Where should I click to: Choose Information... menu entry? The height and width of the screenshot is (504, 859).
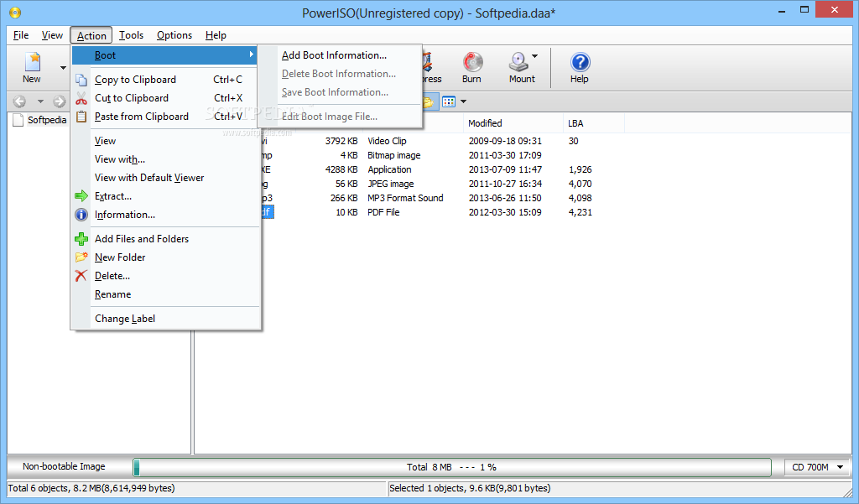tap(165, 215)
